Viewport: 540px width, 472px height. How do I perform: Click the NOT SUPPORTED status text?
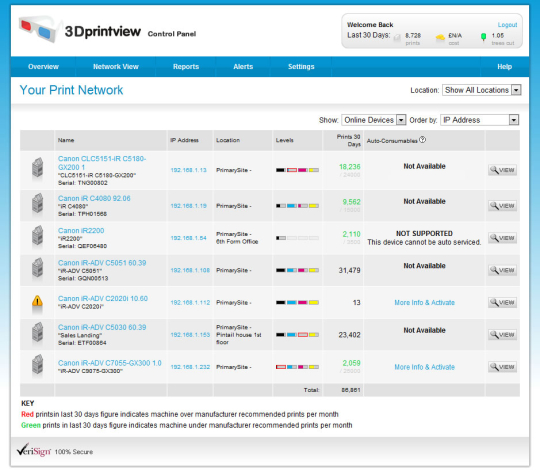coord(424,233)
